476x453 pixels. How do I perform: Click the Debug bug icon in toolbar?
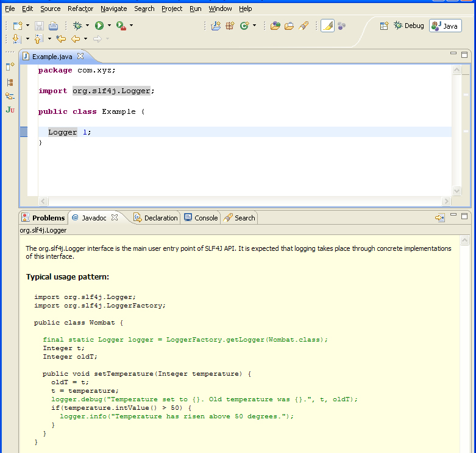point(77,26)
